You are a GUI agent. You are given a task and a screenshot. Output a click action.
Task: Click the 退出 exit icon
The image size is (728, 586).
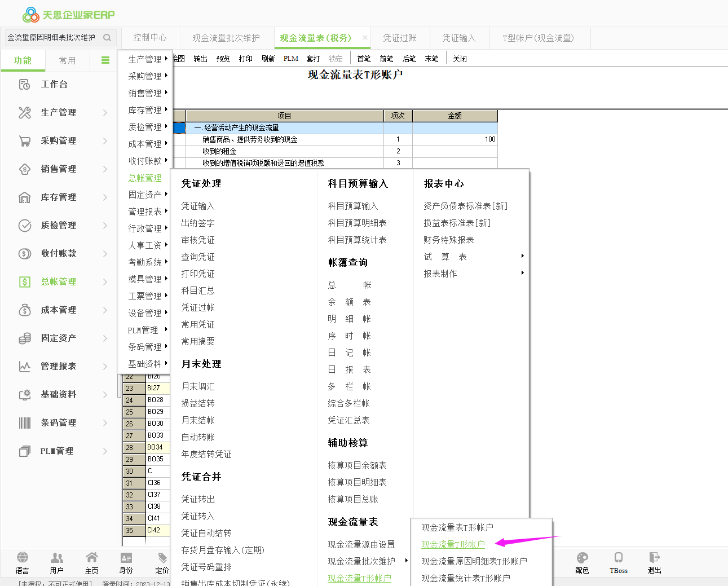pyautogui.click(x=654, y=558)
